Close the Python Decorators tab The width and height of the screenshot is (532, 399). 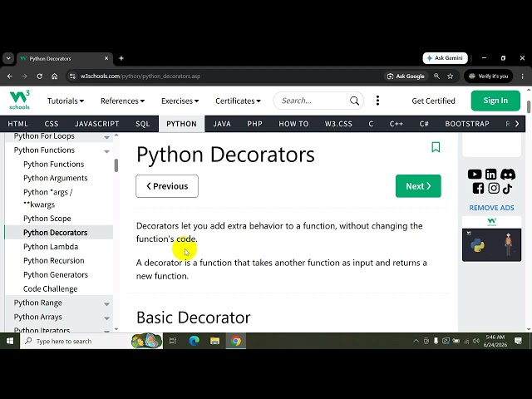tap(106, 58)
